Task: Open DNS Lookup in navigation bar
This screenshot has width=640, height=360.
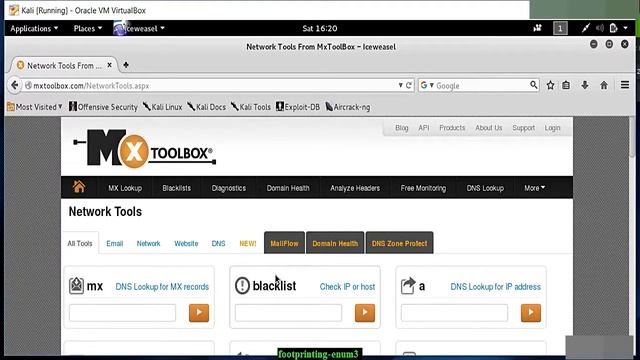Action: click(x=485, y=188)
